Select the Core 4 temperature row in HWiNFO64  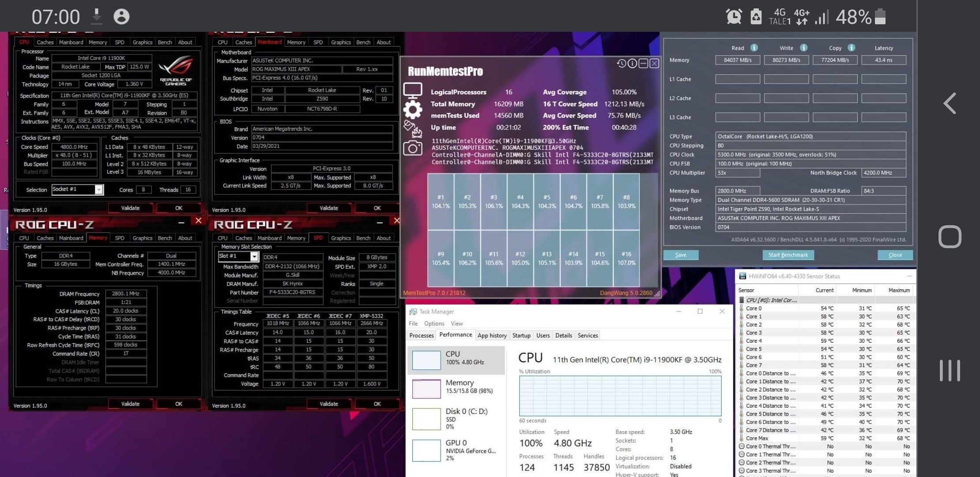(825, 341)
